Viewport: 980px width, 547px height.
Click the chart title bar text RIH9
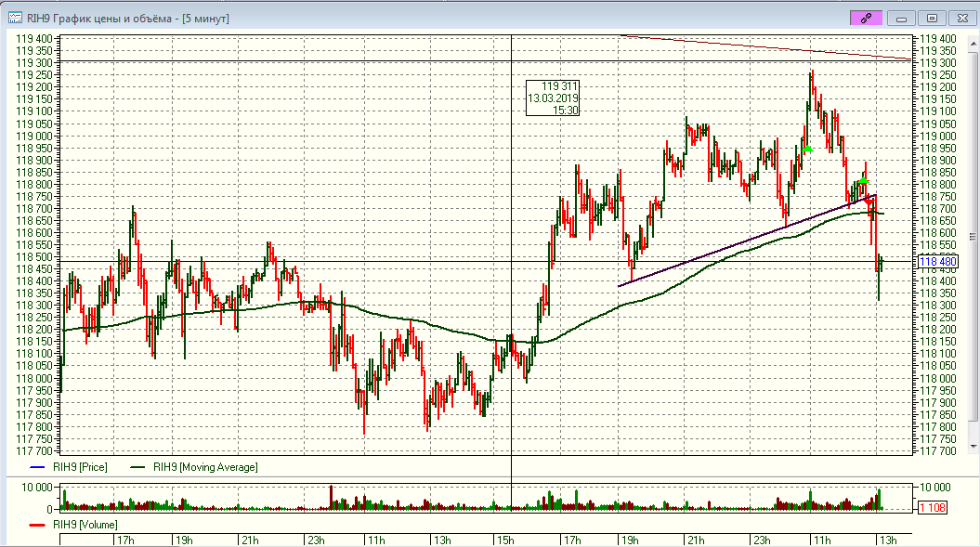pyautogui.click(x=121, y=18)
